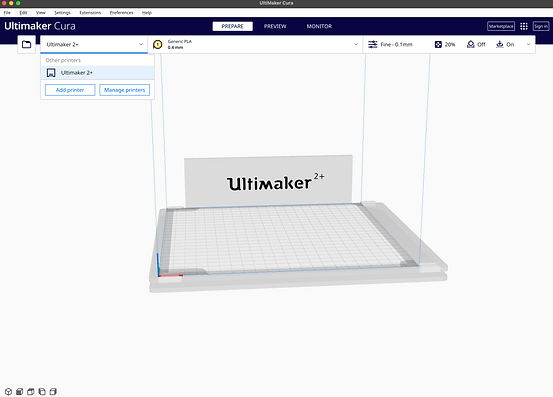553x397 pixels.
Task: Click the print profile sliders icon
Action: click(373, 44)
